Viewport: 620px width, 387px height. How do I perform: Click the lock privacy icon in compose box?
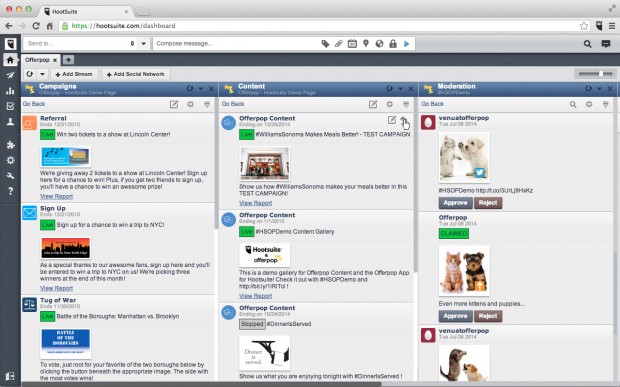393,43
